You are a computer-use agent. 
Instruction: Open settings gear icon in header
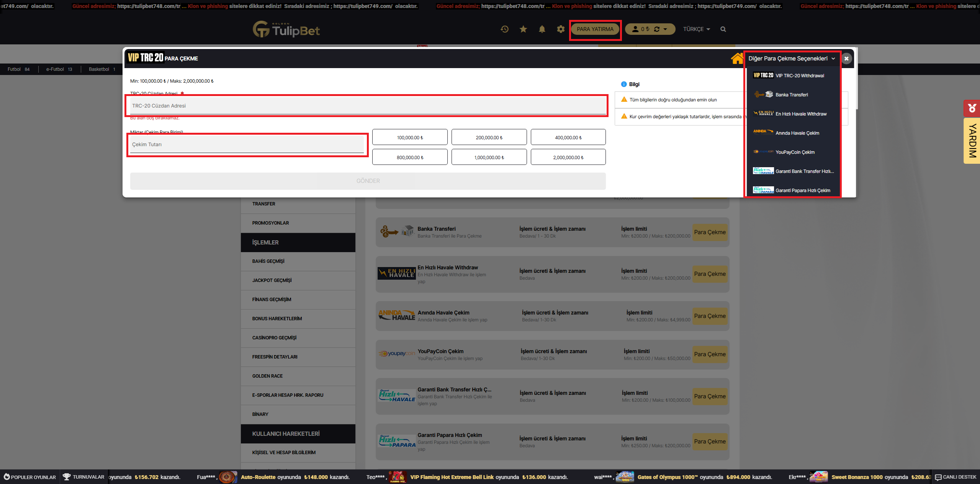[x=561, y=29]
